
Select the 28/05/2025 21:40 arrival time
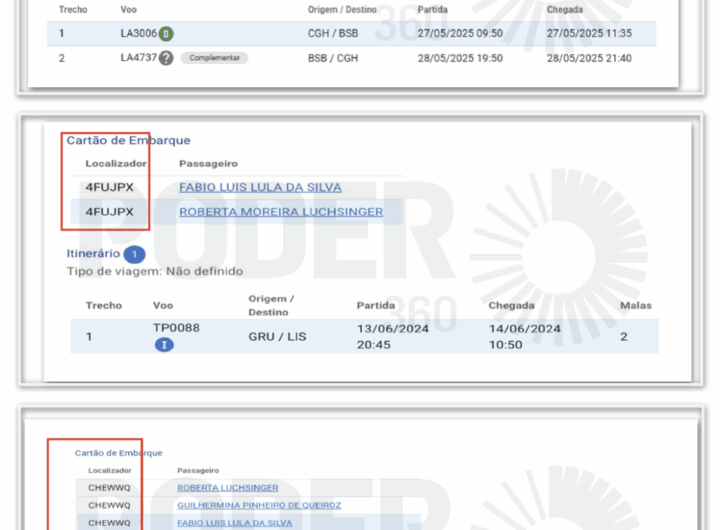click(x=588, y=58)
